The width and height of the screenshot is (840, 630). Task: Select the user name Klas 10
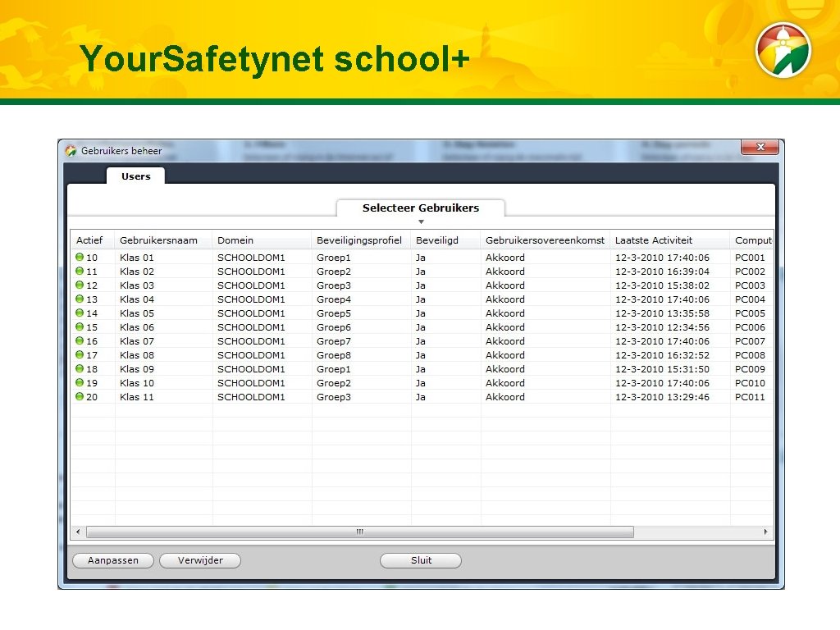[x=137, y=383]
